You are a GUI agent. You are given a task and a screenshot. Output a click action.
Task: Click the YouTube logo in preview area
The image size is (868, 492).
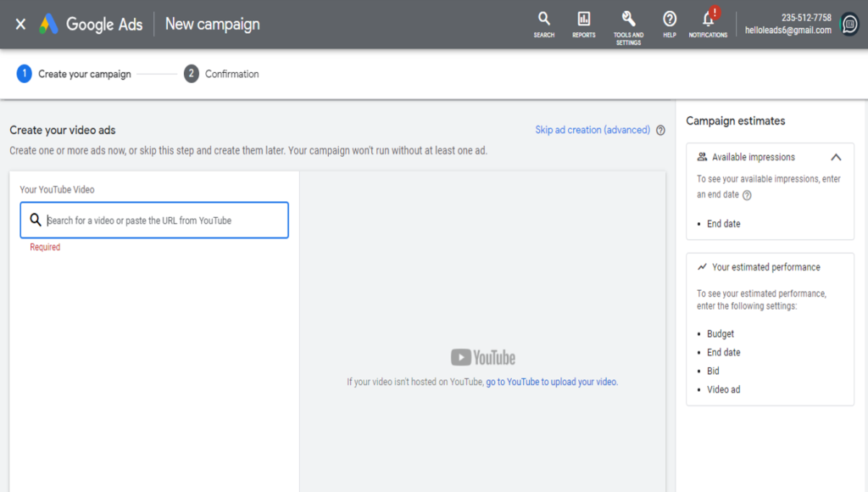click(483, 357)
